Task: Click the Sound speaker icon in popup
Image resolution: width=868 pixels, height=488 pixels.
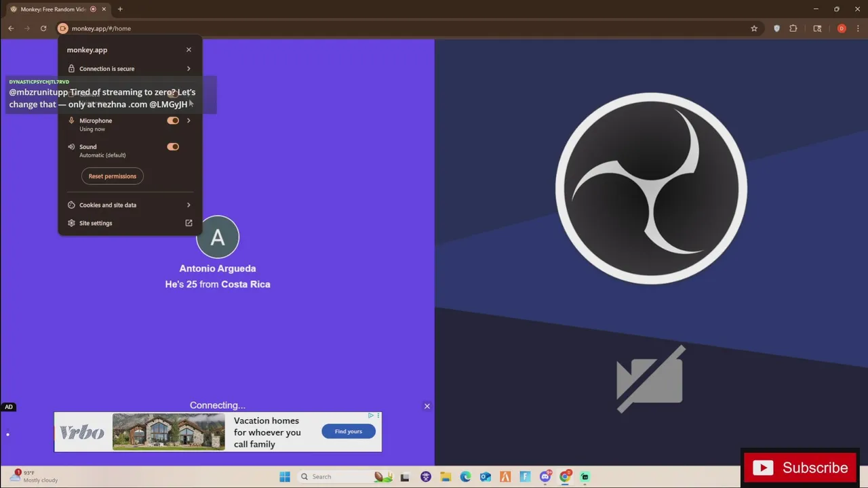Action: (71, 146)
